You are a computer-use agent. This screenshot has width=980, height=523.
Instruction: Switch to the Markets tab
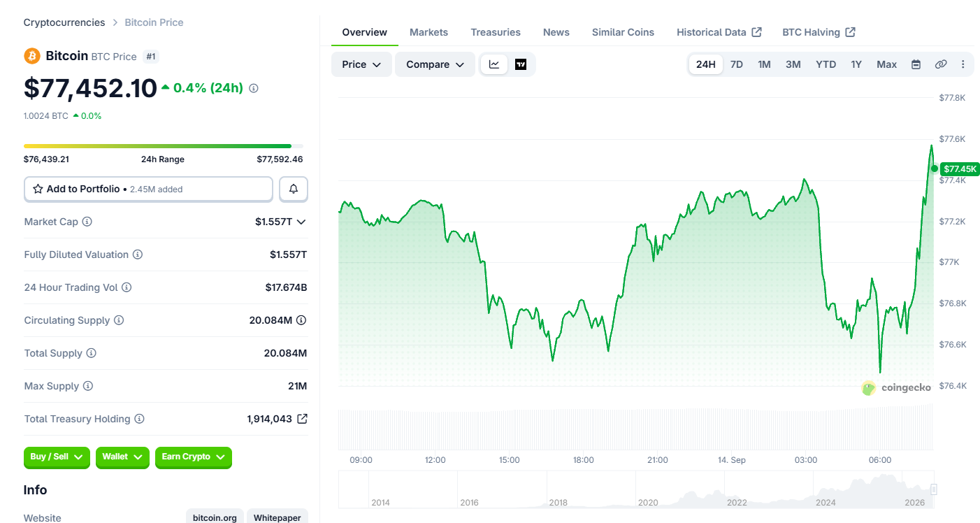[x=428, y=32]
